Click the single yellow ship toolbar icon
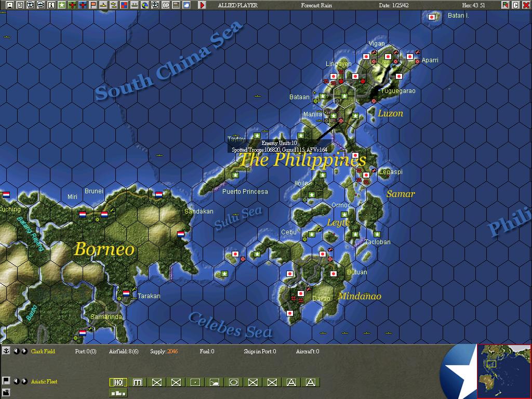The height and width of the screenshot is (399, 532). (103, 5)
